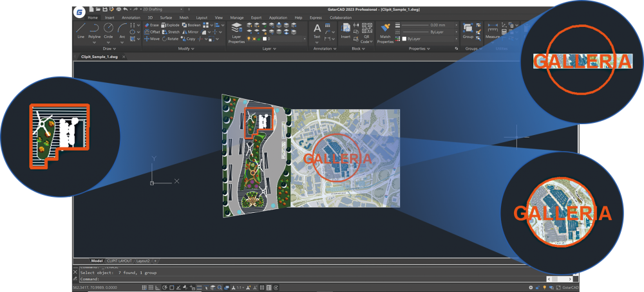644x292 pixels.
Task: Open the ByLayer linetype dropdown
Action: point(430,32)
